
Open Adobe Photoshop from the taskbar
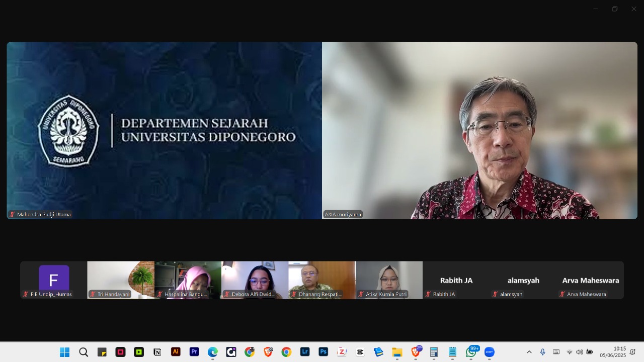(x=324, y=352)
